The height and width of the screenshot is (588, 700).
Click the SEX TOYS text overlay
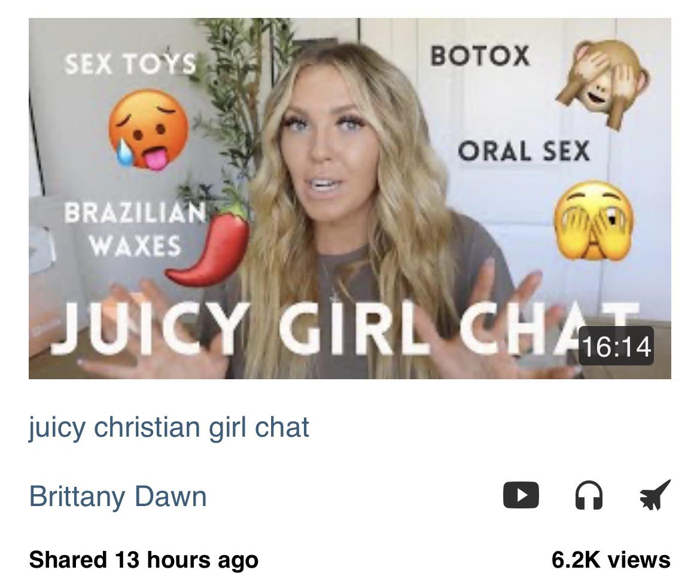pos(130,64)
